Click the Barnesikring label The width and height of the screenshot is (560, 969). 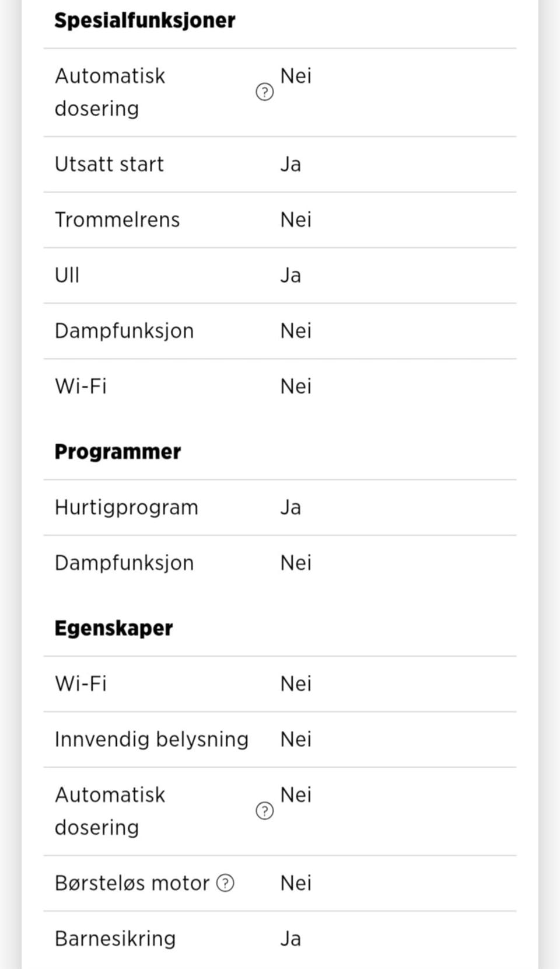click(x=115, y=939)
